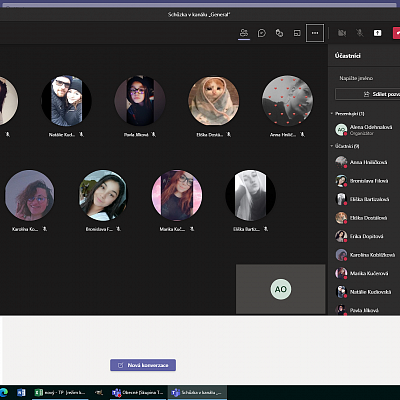Viewport: 400px width, 400px height.
Task: Open the meeting chat icon
Action: click(262, 33)
